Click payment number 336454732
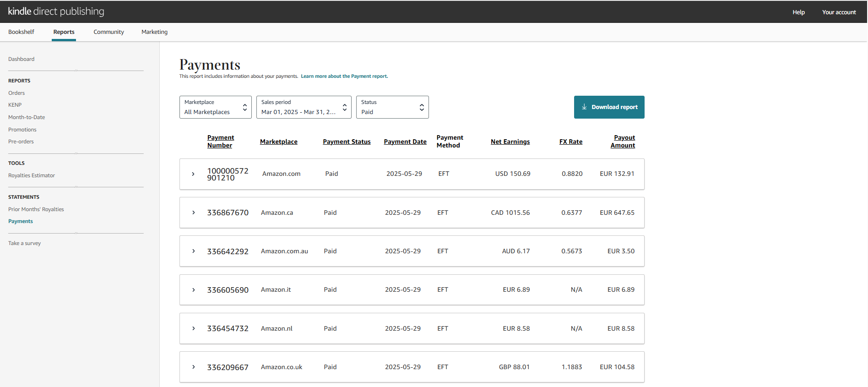Viewport: 868px width, 387px height. coord(228,328)
